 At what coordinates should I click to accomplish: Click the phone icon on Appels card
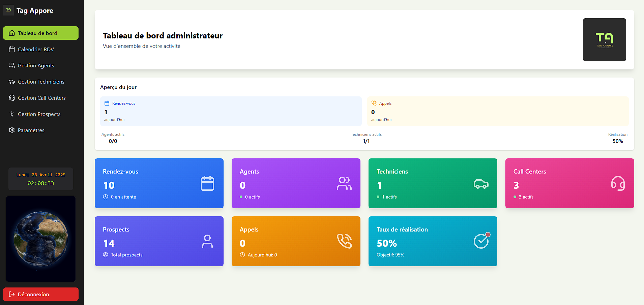pyautogui.click(x=344, y=241)
